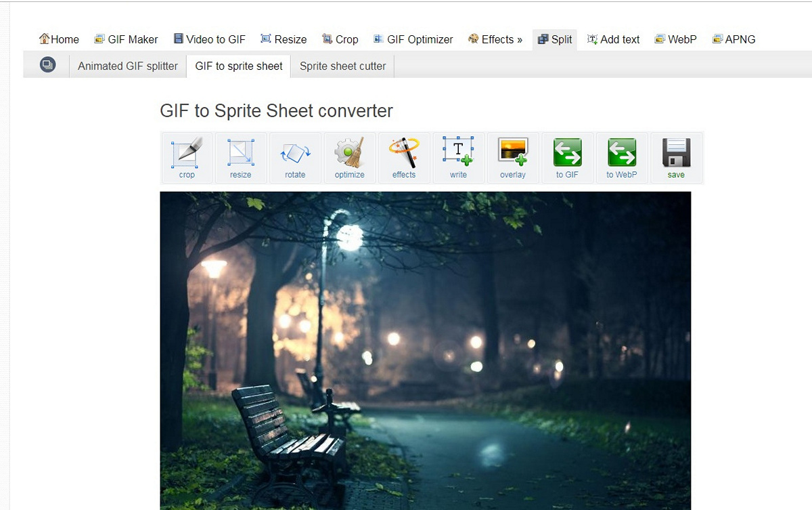This screenshot has height=510, width=812.
Task: Navigate to Video to GIF
Action: click(x=209, y=39)
